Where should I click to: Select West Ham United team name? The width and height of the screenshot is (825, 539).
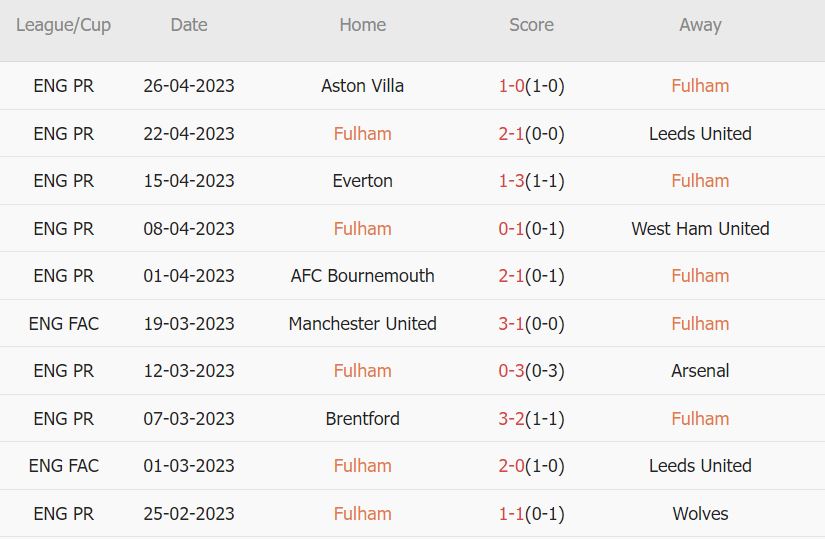click(700, 229)
